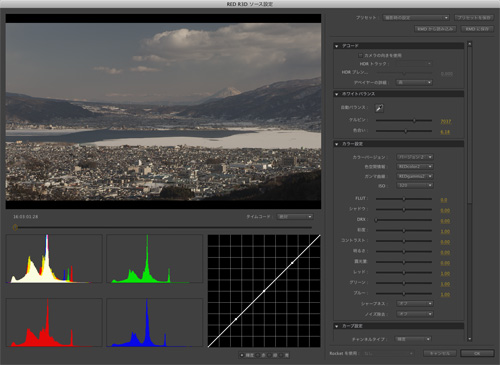This screenshot has height=365, width=500.
Task: Click the green channel histogram
Action: tap(155, 259)
